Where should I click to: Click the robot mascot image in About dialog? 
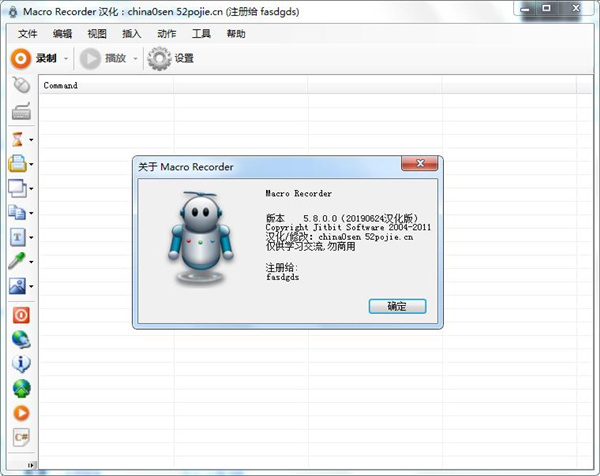[200, 238]
